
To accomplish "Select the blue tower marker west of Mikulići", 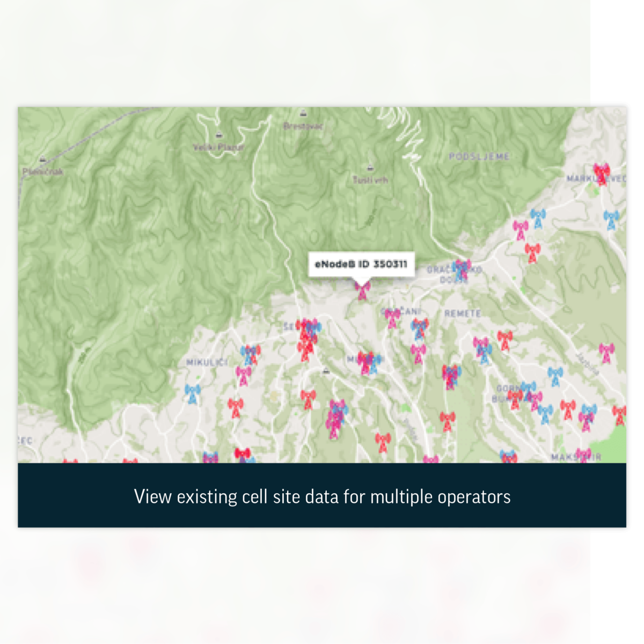I will coord(192,393).
